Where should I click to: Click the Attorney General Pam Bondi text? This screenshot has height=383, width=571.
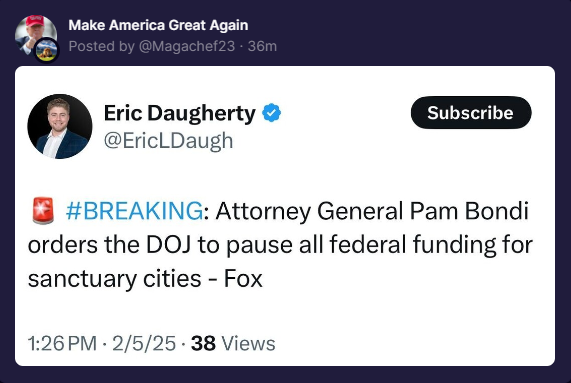pos(372,211)
